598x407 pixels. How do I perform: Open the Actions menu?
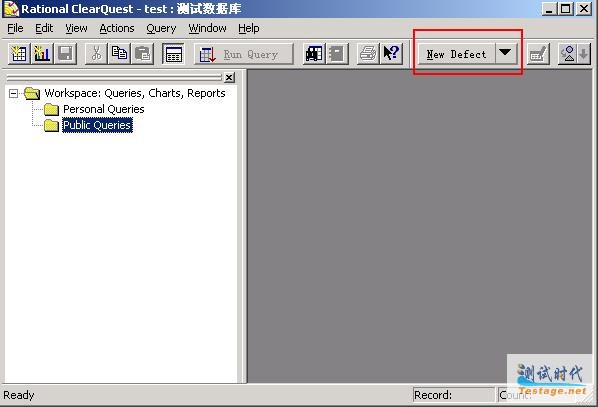(117, 29)
